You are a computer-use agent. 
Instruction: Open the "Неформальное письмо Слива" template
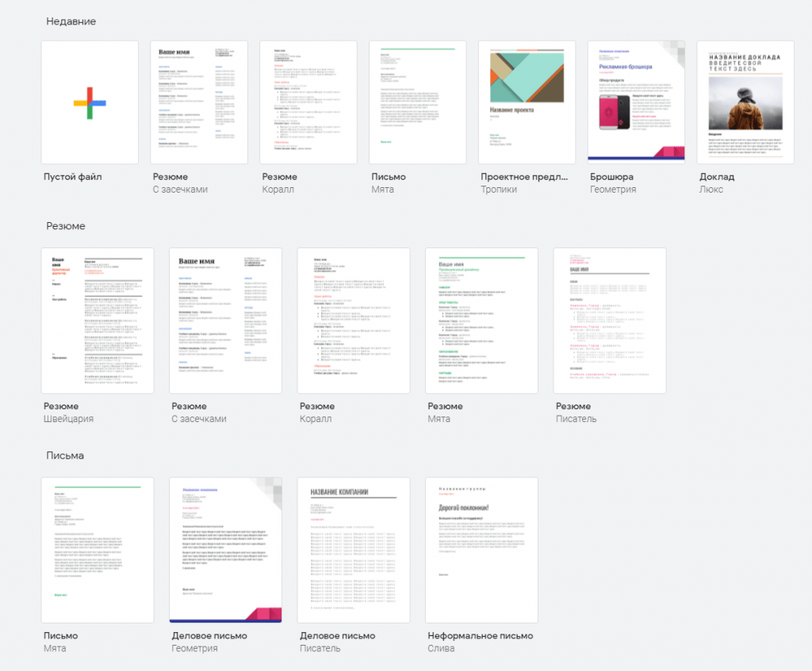[x=481, y=549]
